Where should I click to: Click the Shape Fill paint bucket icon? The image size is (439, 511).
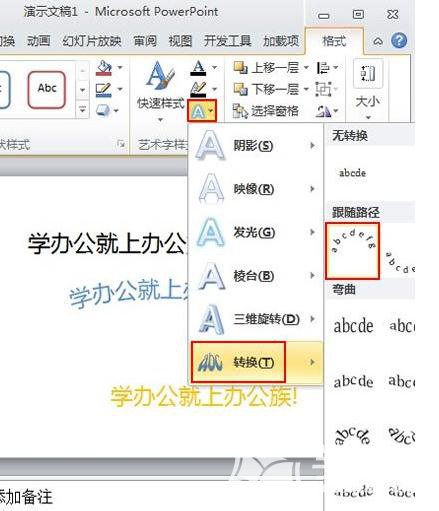click(104, 68)
